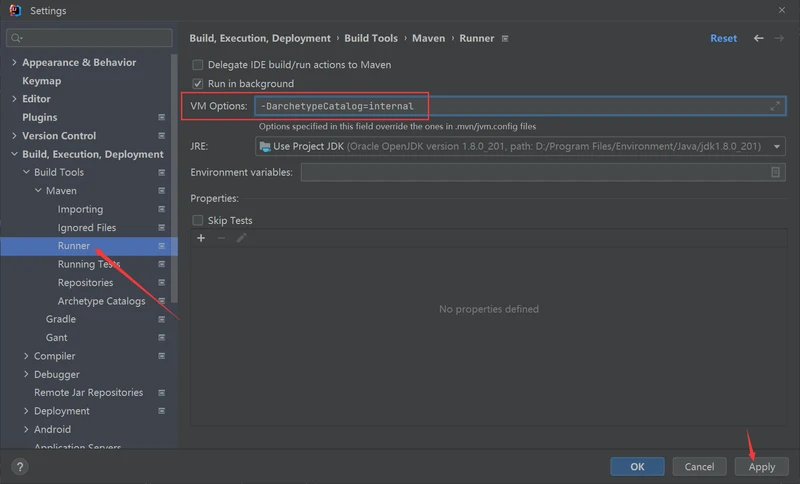Viewport: 800px width, 484px height.
Task: Open environment variables editor icon
Action: coord(776,173)
